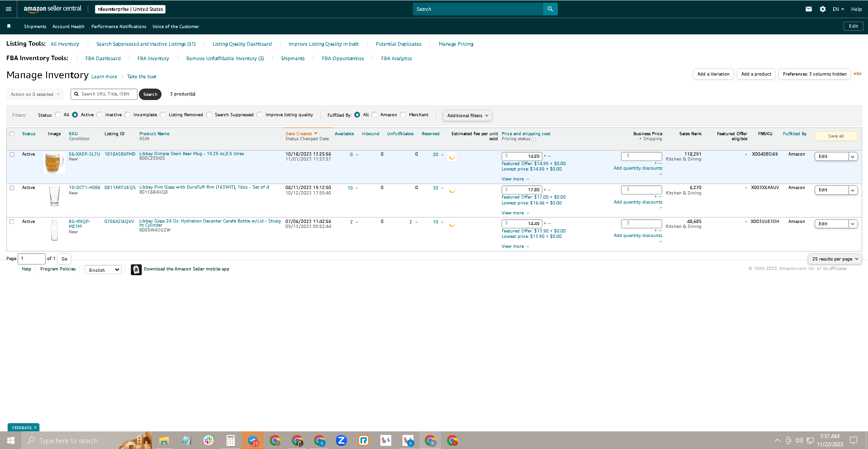Check the select-all rows checkbox
868x449 pixels.
(x=12, y=134)
